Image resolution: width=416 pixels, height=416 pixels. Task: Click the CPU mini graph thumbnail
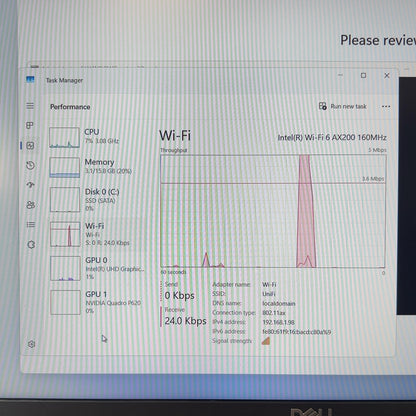tap(64, 137)
